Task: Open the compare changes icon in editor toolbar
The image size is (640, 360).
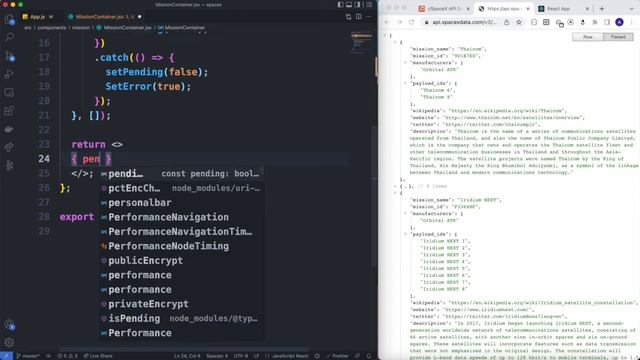Action: [348, 17]
